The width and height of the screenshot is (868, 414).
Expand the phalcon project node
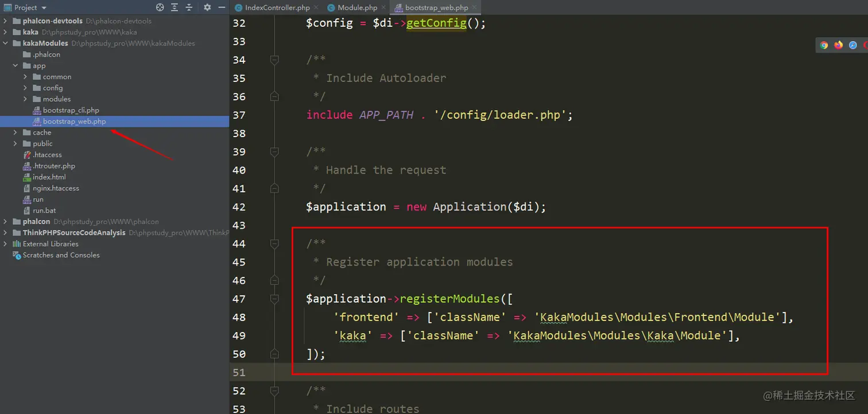(5, 221)
